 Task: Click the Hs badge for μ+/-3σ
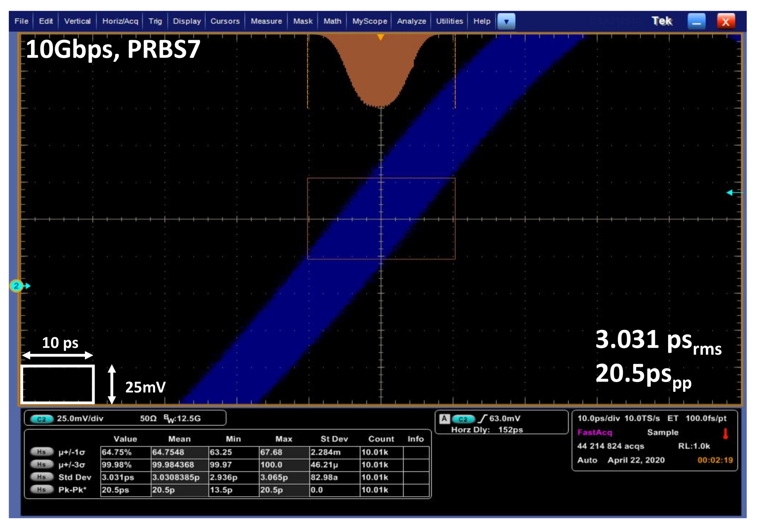pyautogui.click(x=42, y=464)
